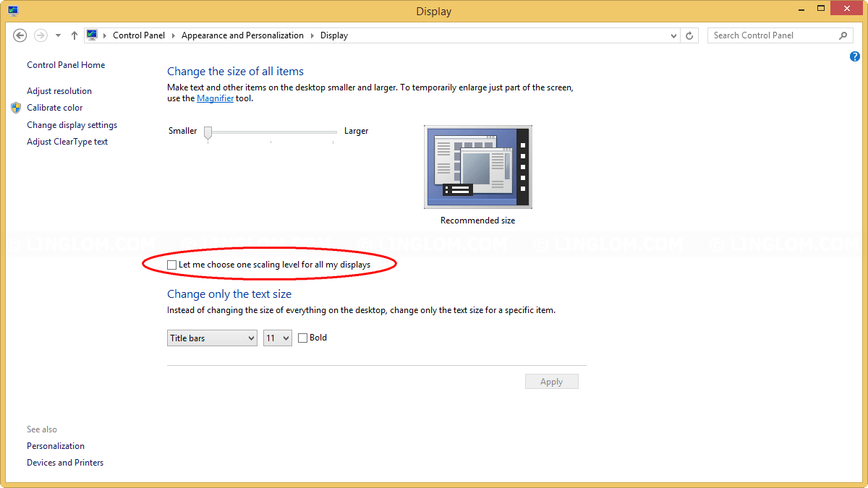Viewport: 868px width, 488px height.
Task: Select Display in the breadcrumb path
Action: (334, 35)
